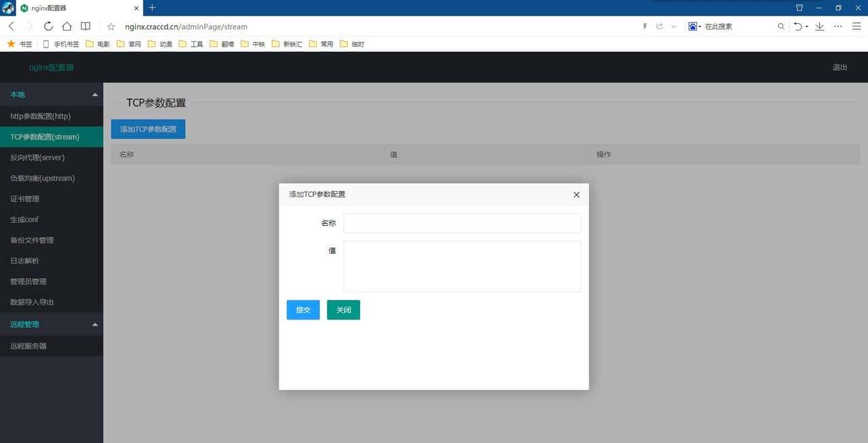This screenshot has height=443, width=868.
Task: Submit the dialog with the 提交 button
Action: point(302,310)
